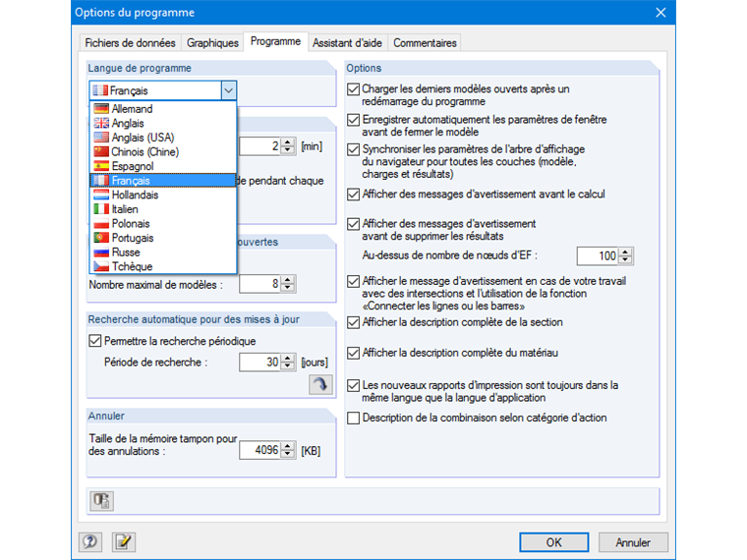The height and width of the screenshot is (560, 747).
Task: Switch to the Programme tab
Action: [276, 41]
